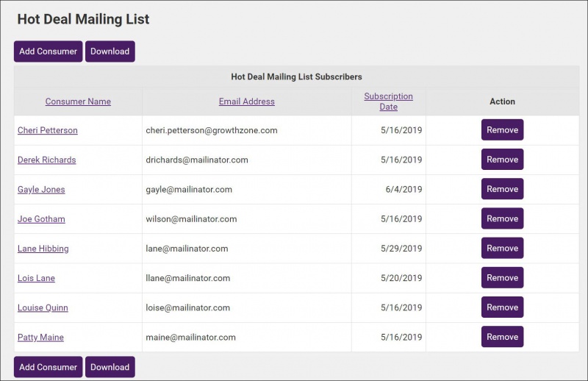Open Lane Hibbing's consumer record
This screenshot has width=588, height=381.
[x=43, y=249]
